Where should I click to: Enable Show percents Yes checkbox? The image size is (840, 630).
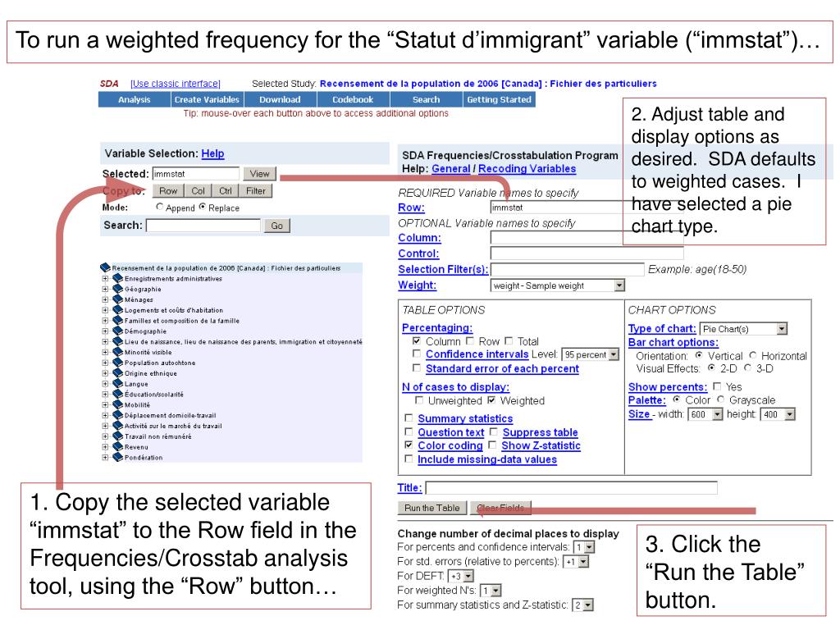[x=717, y=386]
